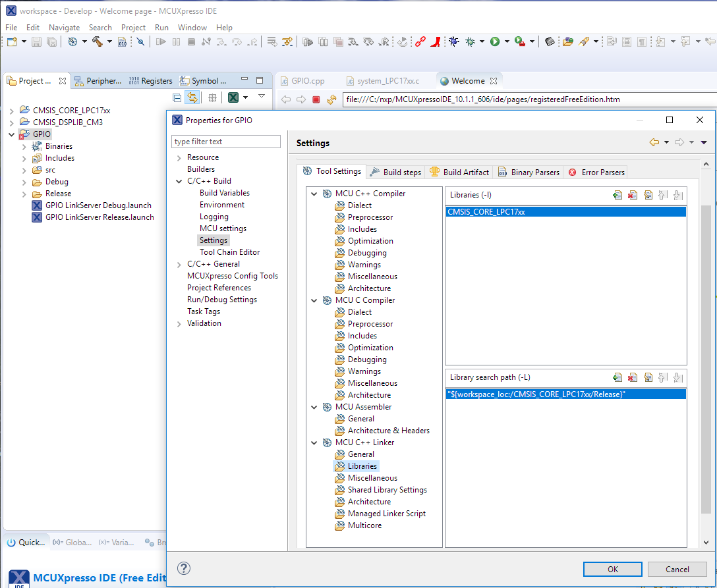Open dropdown arrow next to build hammer
The height and width of the screenshot is (588, 717).
coord(109,42)
